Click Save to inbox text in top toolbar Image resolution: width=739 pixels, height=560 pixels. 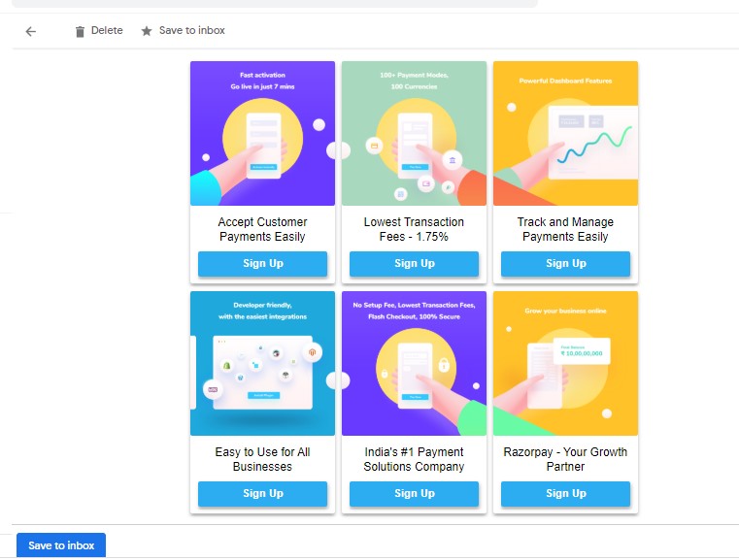tap(192, 30)
